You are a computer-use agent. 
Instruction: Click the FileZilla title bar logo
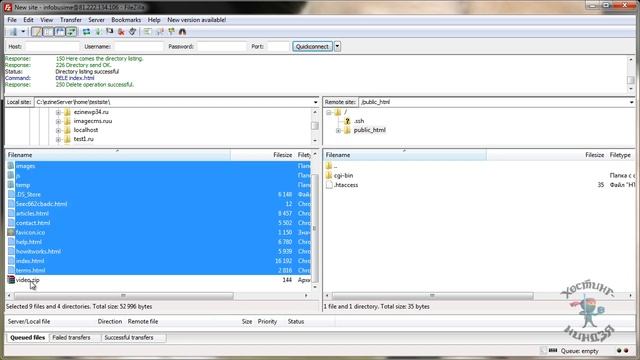[7, 7]
